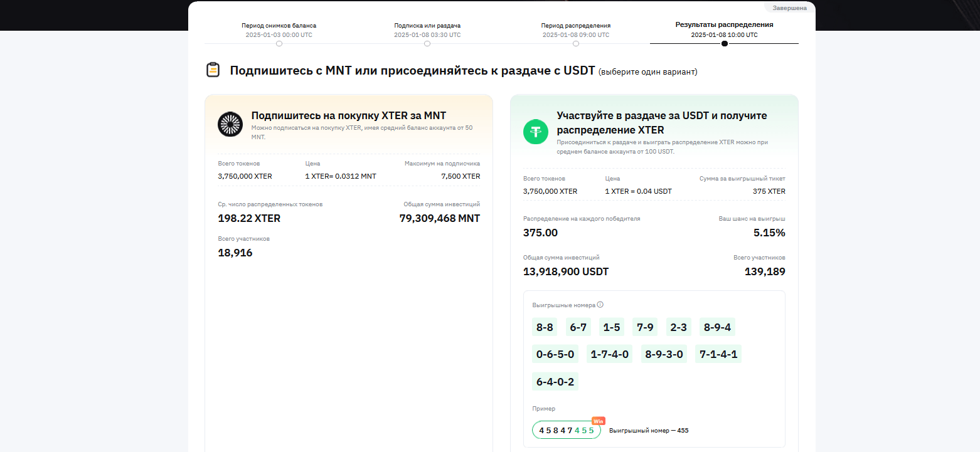Select the Период распределения timeline step

click(x=576, y=30)
